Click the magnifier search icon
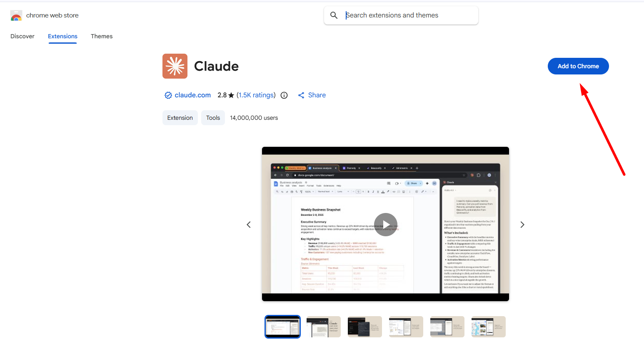 [x=334, y=15]
